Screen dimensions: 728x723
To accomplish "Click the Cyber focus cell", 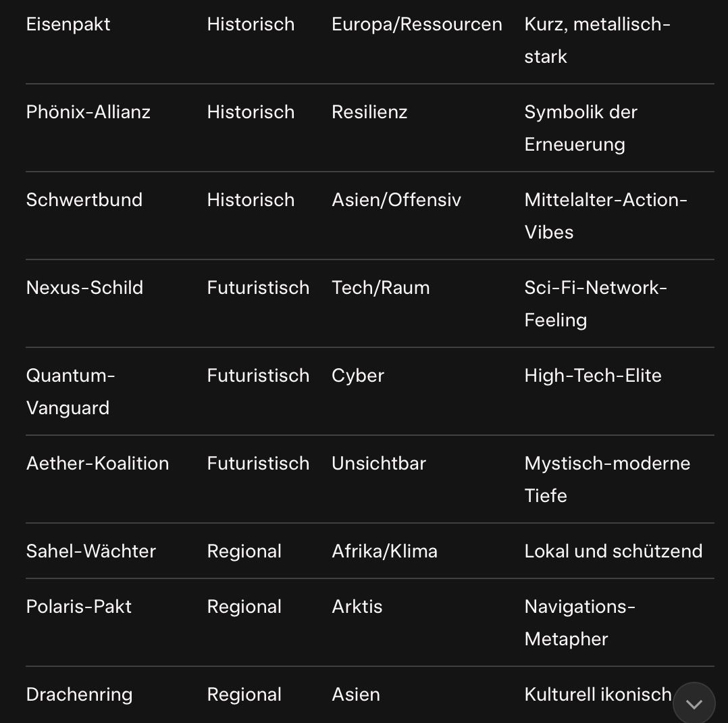I will tap(358, 376).
